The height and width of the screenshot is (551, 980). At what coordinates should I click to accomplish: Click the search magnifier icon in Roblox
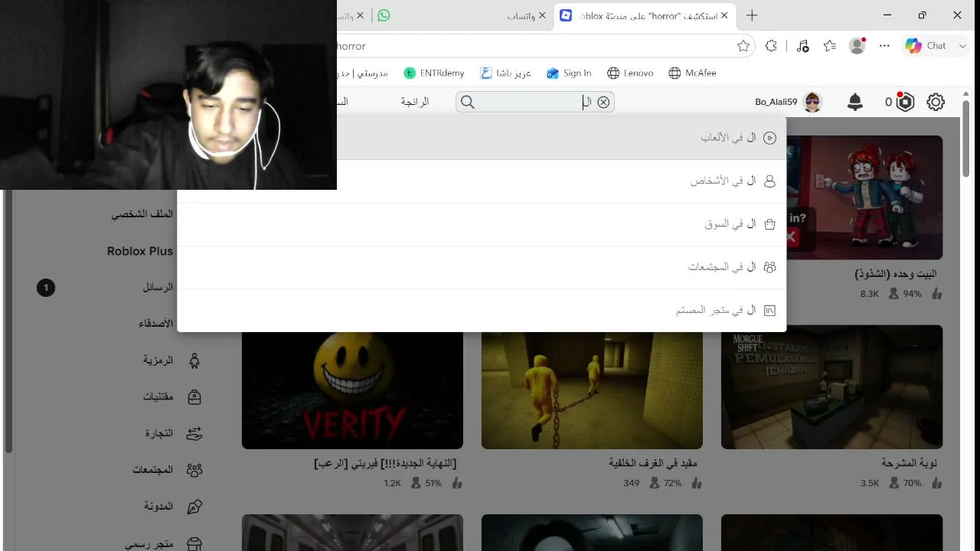pyautogui.click(x=467, y=102)
